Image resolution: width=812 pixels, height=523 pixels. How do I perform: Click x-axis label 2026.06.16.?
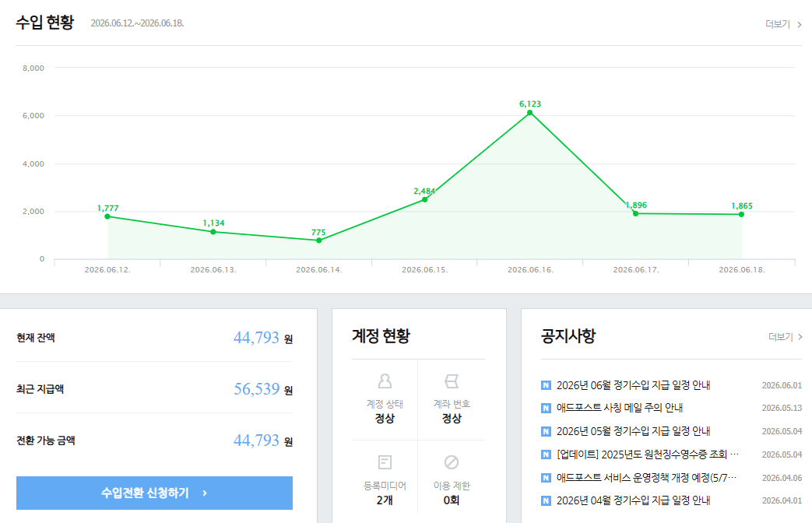pyautogui.click(x=530, y=270)
